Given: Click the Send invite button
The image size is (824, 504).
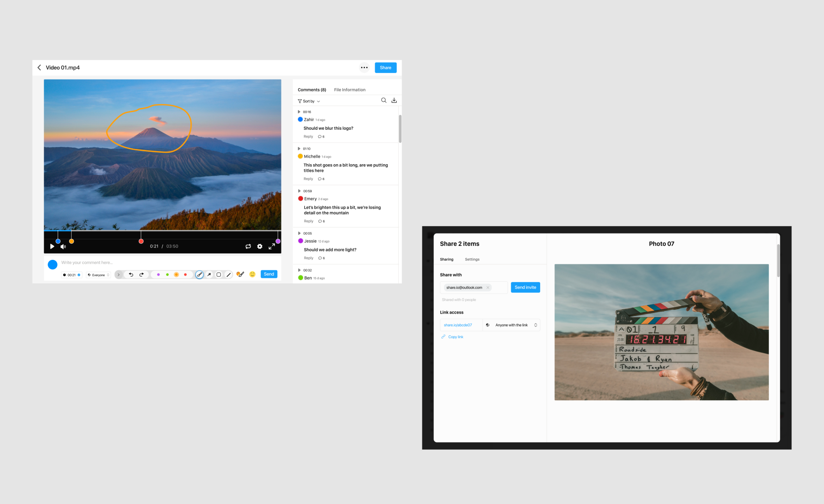Looking at the screenshot, I should 525,287.
